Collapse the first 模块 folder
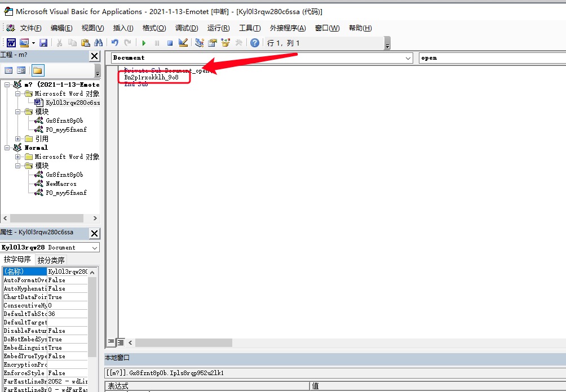This screenshot has height=392, width=566. [x=17, y=112]
